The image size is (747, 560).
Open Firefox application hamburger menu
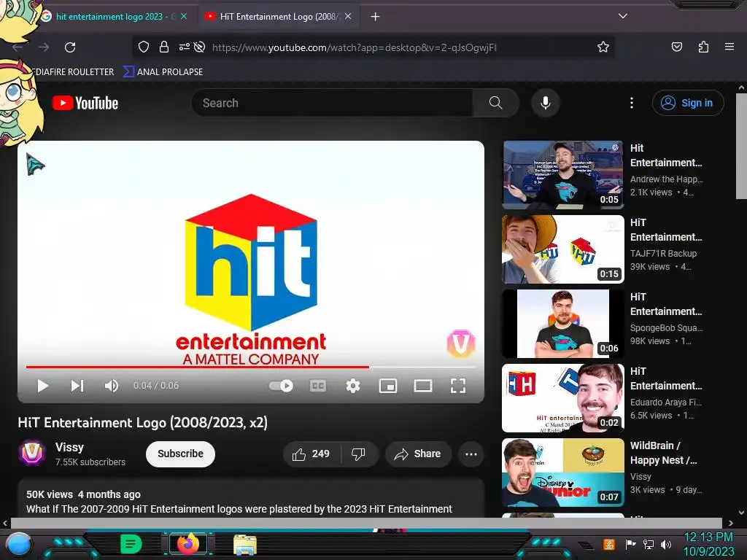coord(729,47)
